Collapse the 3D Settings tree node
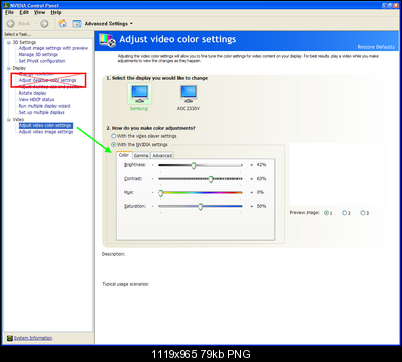402x362 pixels. pyautogui.click(x=9, y=43)
